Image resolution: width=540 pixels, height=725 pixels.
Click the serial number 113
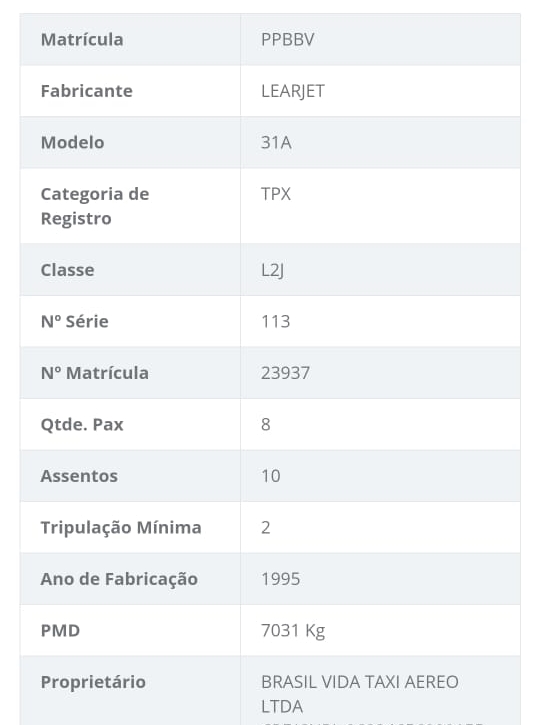point(276,321)
